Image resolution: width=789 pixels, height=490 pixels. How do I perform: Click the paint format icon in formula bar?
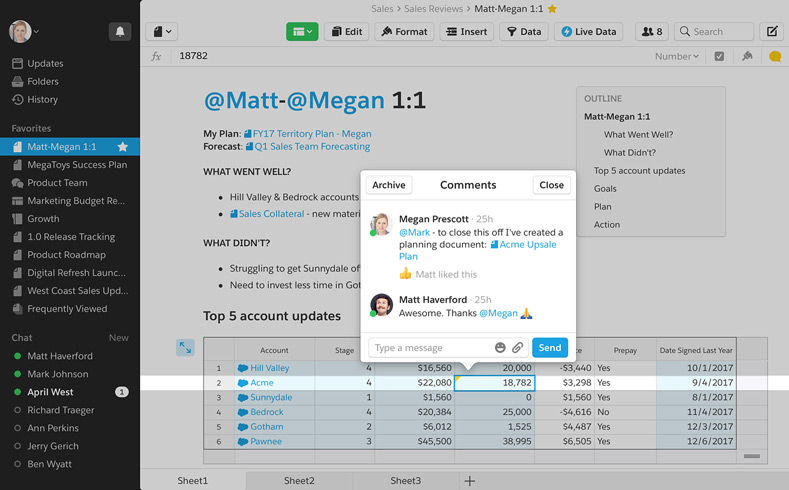pos(747,56)
